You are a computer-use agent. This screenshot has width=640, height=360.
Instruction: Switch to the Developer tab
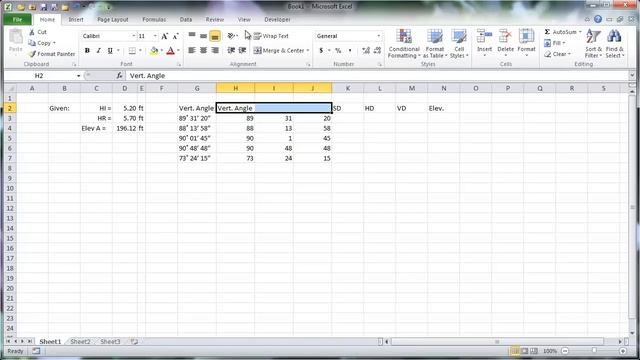(277, 20)
